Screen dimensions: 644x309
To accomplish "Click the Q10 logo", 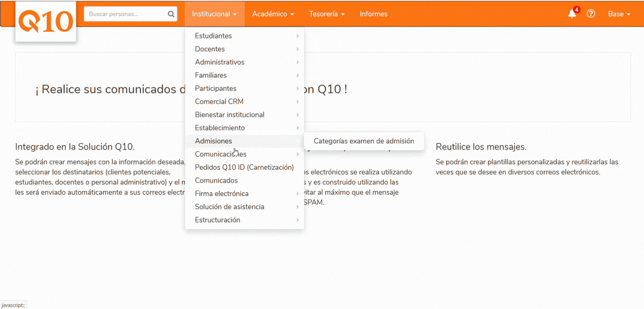I will (46, 22).
